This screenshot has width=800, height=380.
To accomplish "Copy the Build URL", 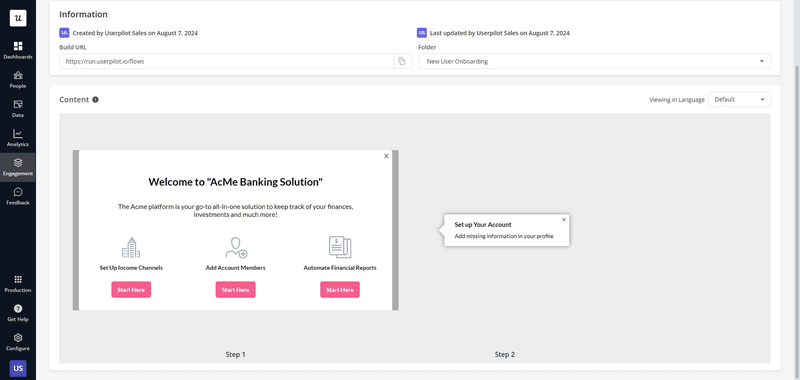I will coord(402,61).
